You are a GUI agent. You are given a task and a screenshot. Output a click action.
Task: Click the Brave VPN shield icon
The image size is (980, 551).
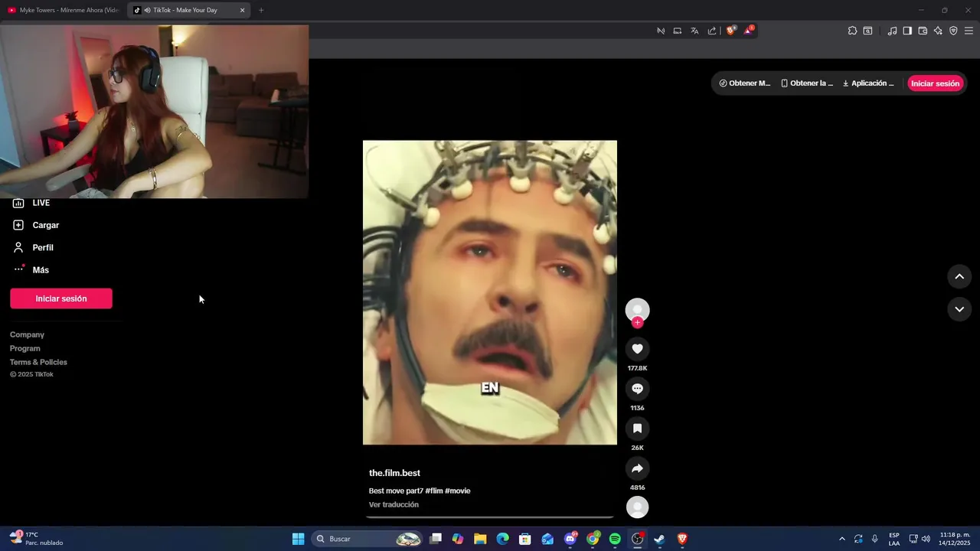(x=953, y=31)
